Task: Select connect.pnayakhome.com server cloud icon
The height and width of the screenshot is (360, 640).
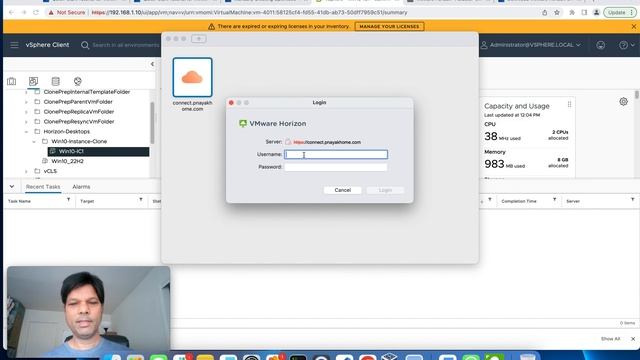Action: tap(192, 77)
